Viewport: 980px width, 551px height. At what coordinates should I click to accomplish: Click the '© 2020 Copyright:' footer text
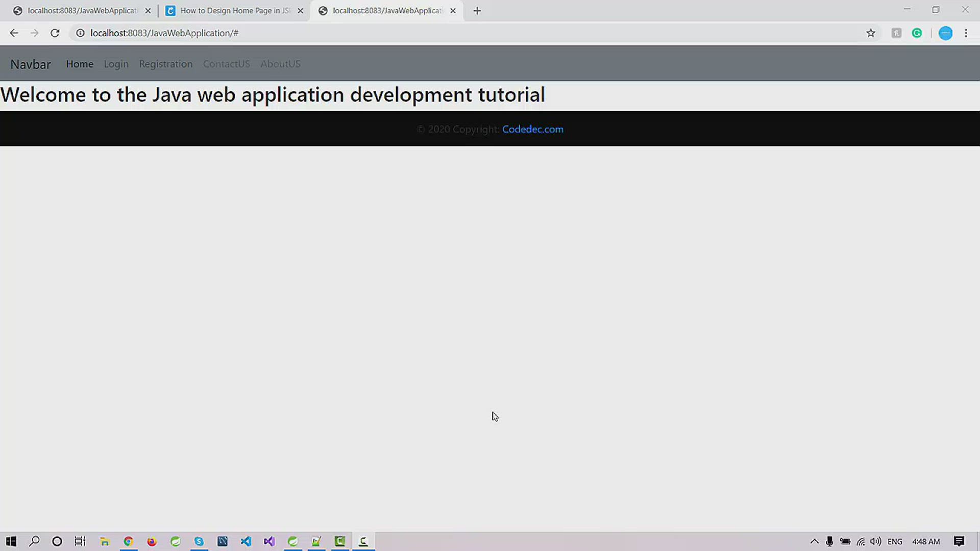click(x=458, y=130)
